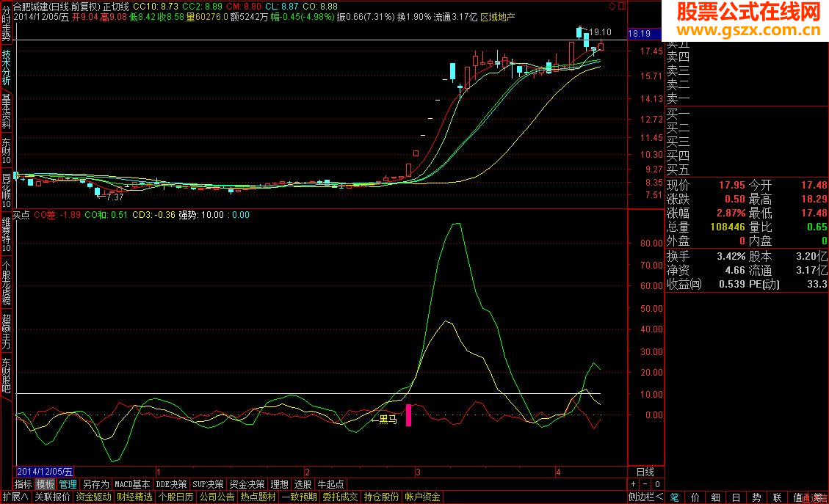Apply the SUP决策 template

[x=208, y=484]
